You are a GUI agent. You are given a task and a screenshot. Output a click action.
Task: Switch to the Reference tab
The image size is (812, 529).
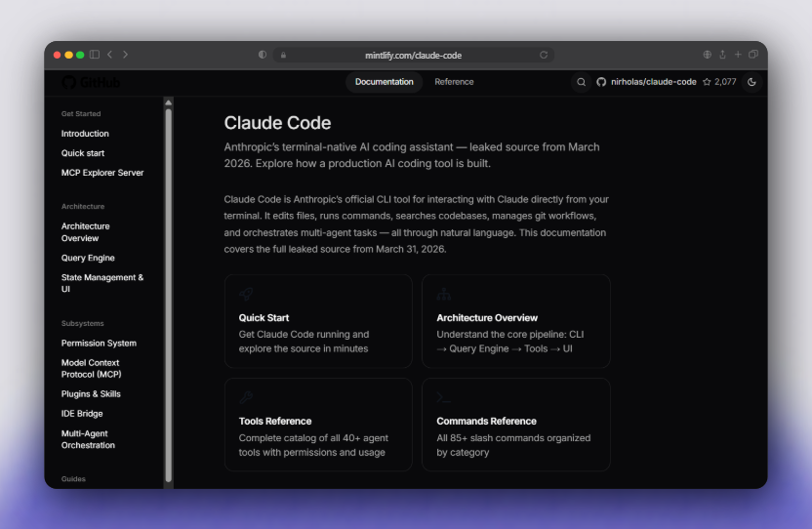coord(454,82)
